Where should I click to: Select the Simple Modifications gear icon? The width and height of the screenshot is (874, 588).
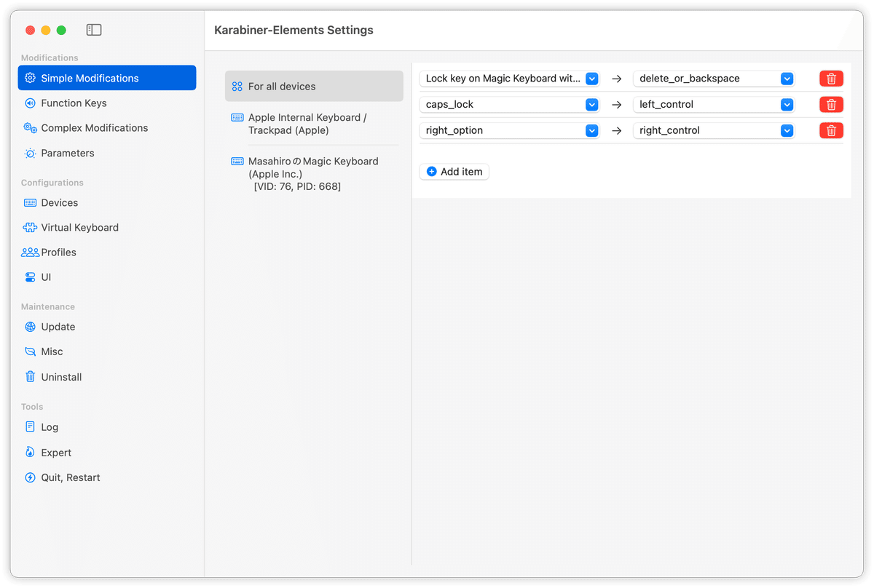click(x=29, y=78)
